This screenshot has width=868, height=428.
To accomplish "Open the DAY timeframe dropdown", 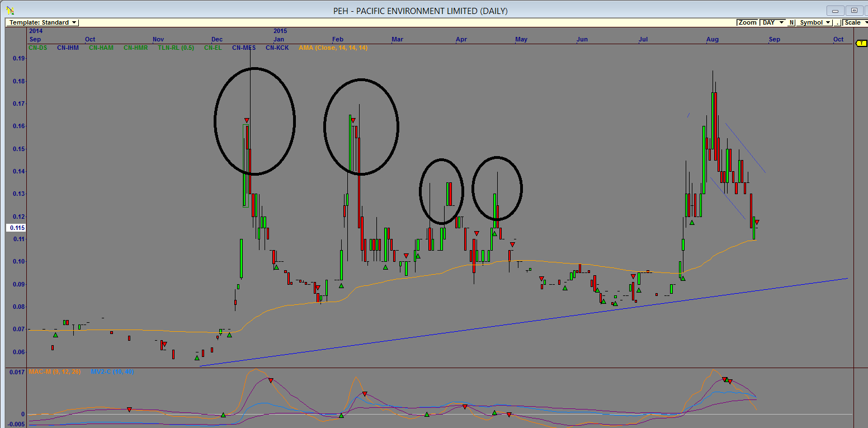I will [x=773, y=22].
